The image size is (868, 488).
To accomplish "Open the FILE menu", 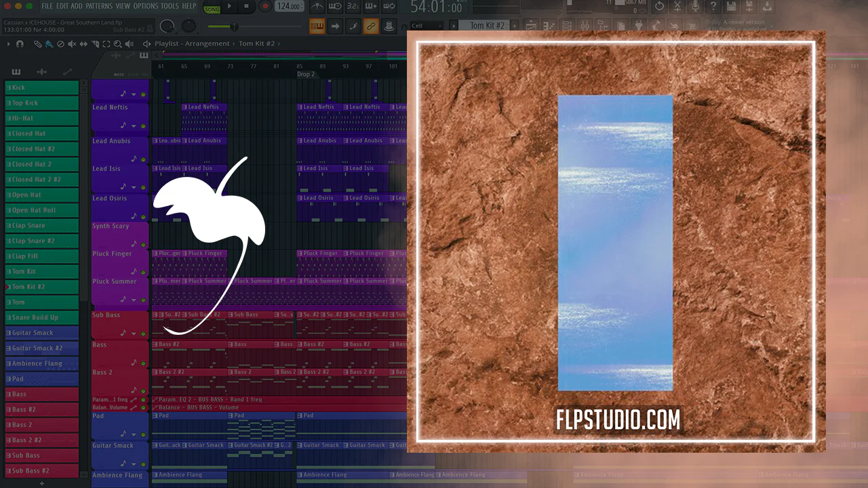I will tap(47, 6).
